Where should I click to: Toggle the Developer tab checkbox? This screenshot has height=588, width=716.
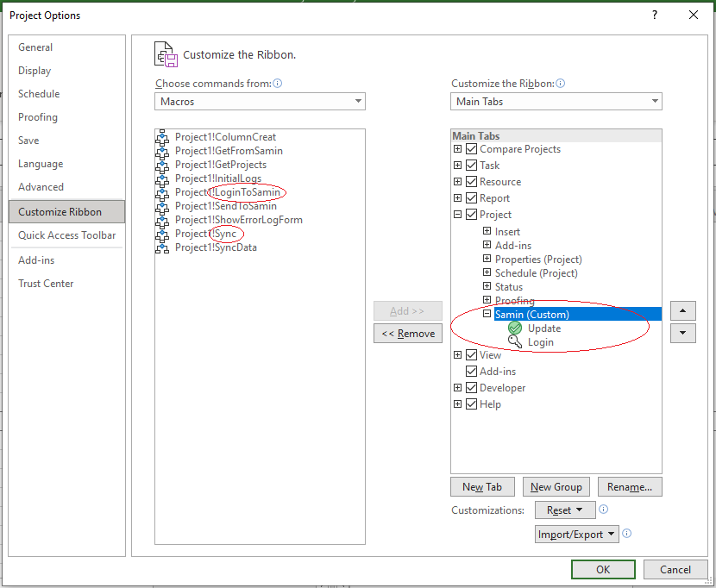pyautogui.click(x=471, y=388)
